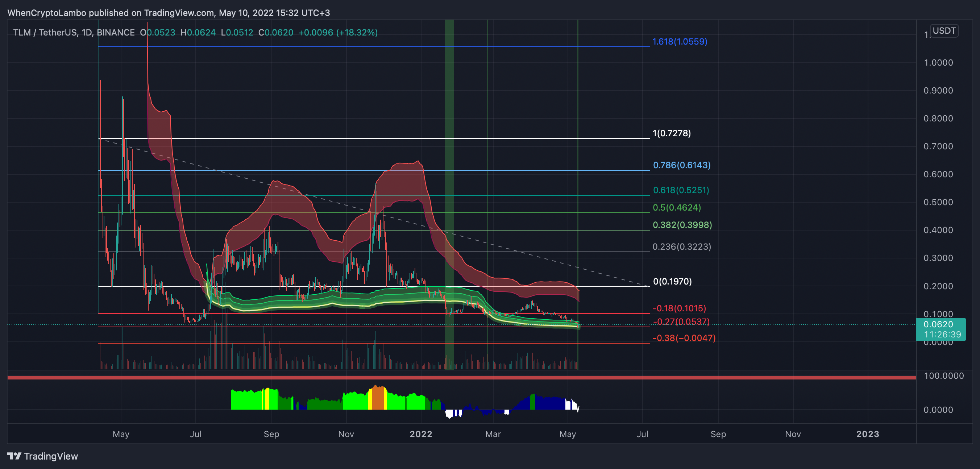Click the 0.2000 price axis label

coord(938,286)
